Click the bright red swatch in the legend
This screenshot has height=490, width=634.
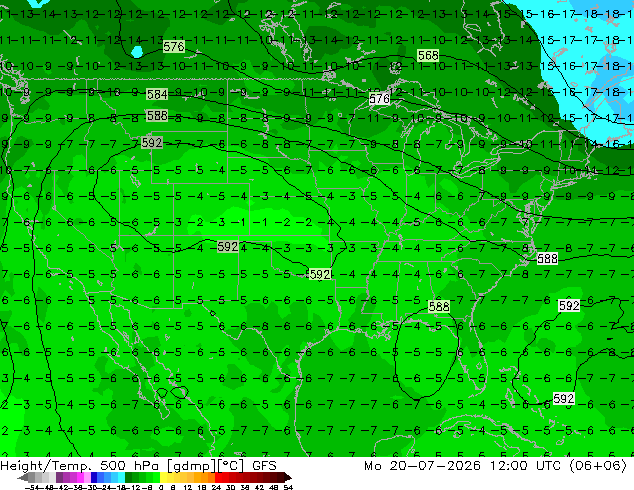218,477
